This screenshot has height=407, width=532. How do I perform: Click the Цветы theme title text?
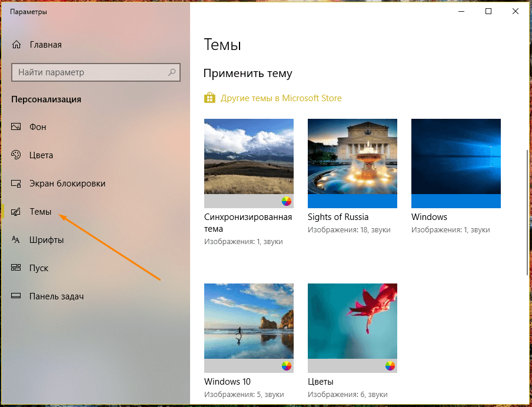pyautogui.click(x=321, y=382)
